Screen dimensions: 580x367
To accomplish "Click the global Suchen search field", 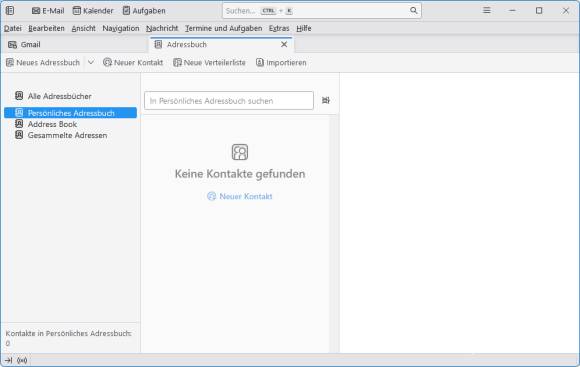I will pyautogui.click(x=321, y=11).
